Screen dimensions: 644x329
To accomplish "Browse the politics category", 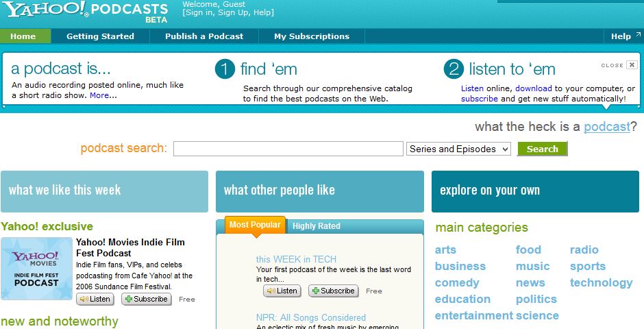I will [x=536, y=299].
